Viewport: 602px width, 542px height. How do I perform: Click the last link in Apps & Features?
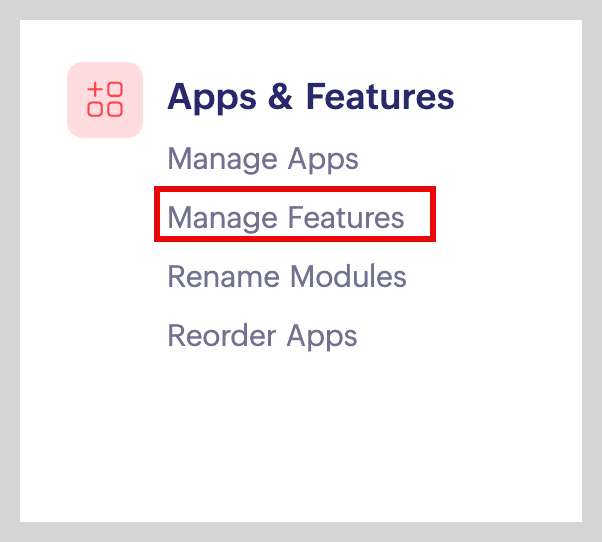coord(262,335)
